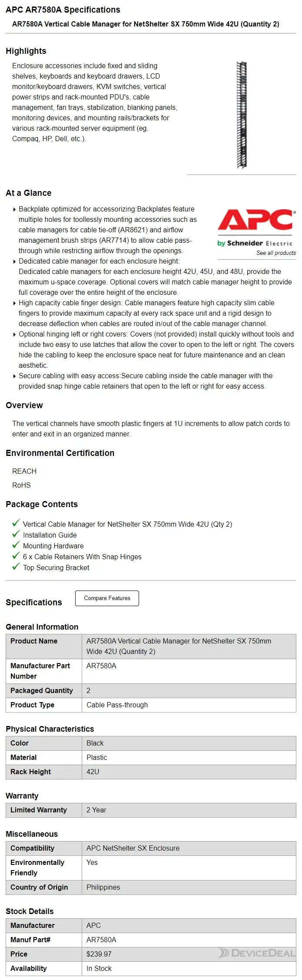Click the DeviceDeal watermark logo
The width and height of the screenshot is (302, 980).
(x=257, y=953)
